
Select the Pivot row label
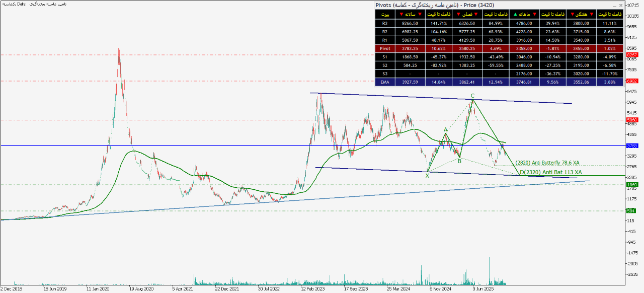385,48
